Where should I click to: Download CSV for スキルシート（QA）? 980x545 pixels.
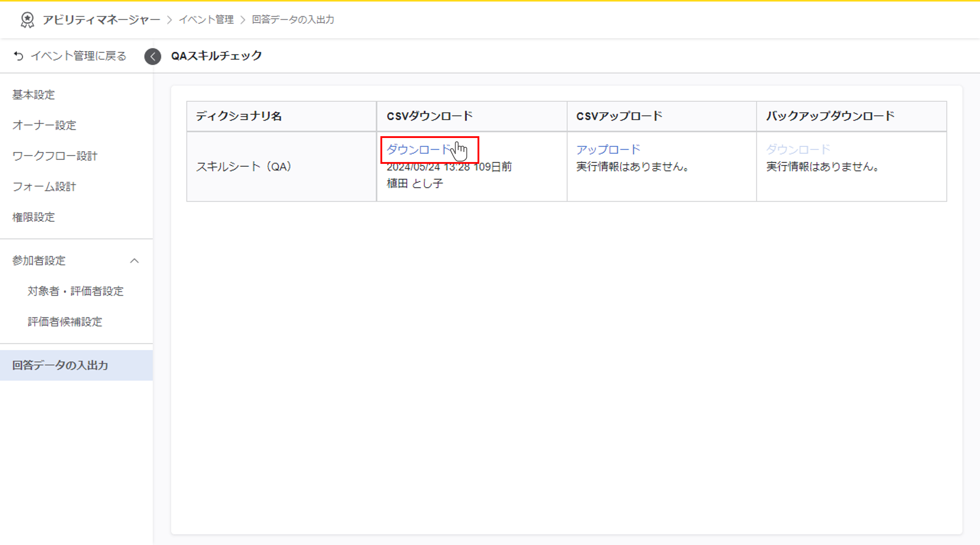[x=419, y=149]
